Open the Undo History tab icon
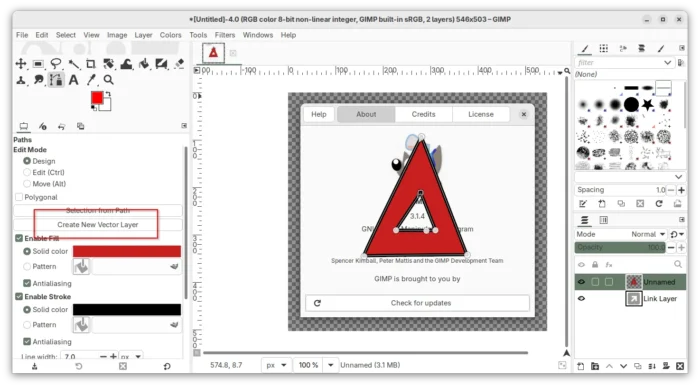 point(62,127)
